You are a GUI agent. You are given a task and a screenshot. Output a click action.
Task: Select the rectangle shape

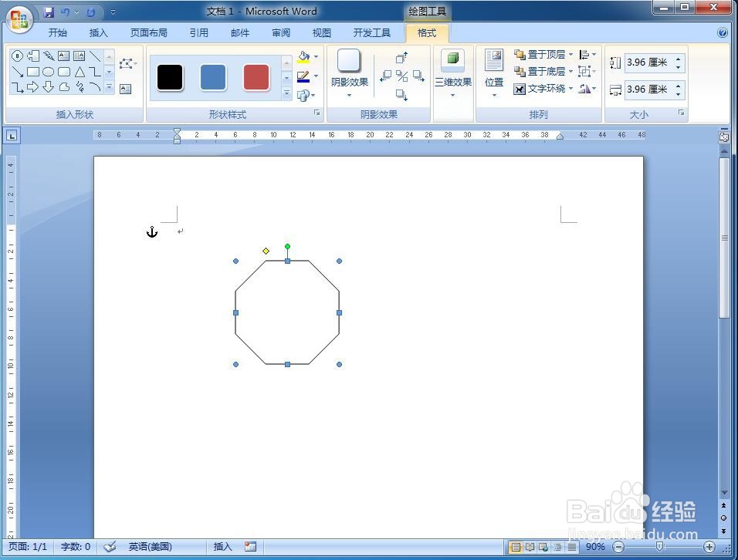[32, 72]
